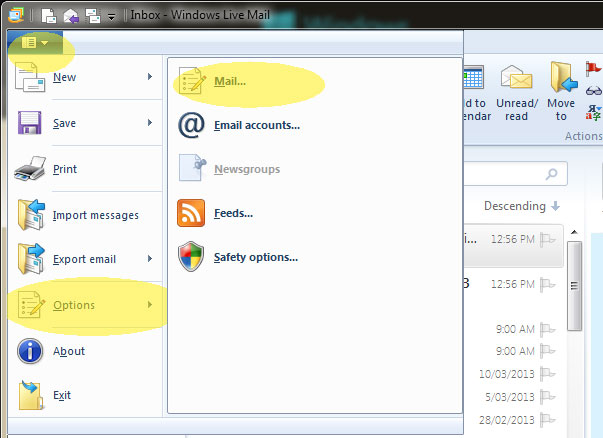Click the Exit document arrow icon
Viewport: 603px width, 438px height.
30,395
